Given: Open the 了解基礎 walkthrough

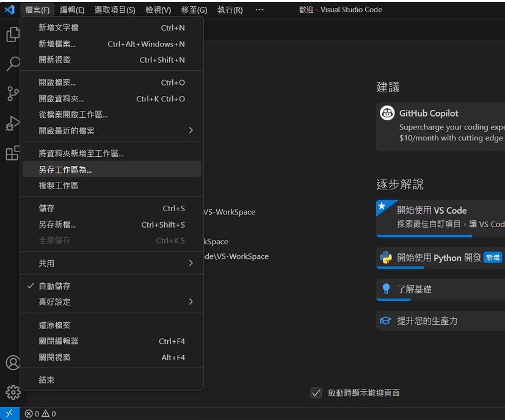Looking at the screenshot, I should pos(441,289).
